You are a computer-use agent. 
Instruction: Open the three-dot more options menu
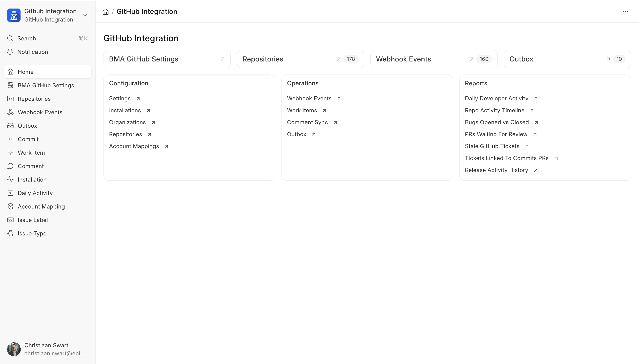point(626,12)
